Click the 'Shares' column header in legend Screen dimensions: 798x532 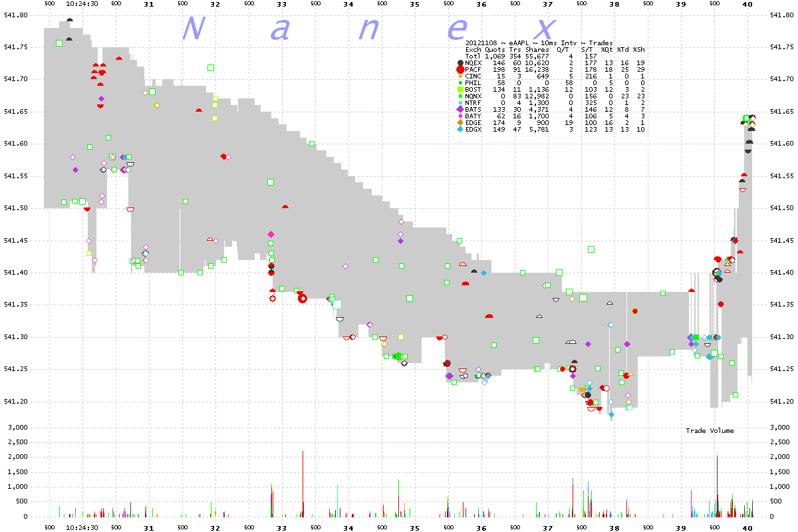tap(537, 50)
